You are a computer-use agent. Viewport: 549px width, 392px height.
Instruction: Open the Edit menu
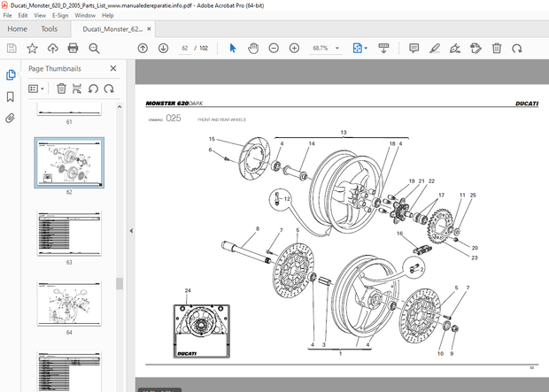coord(23,15)
